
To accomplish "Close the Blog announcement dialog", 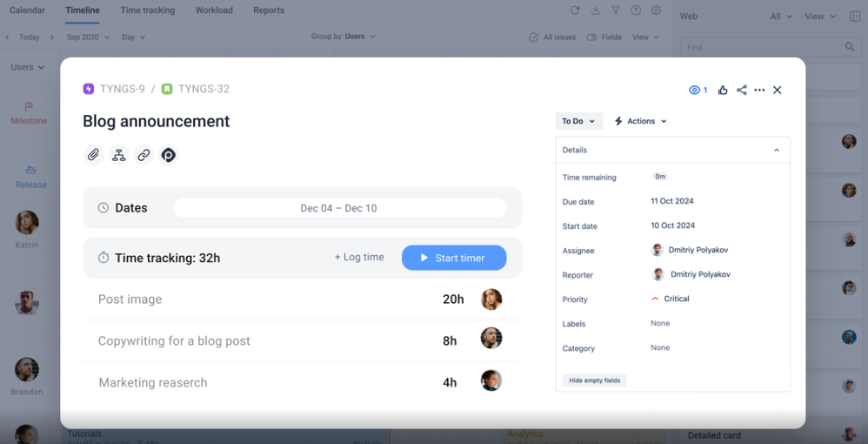I will pyautogui.click(x=778, y=91).
